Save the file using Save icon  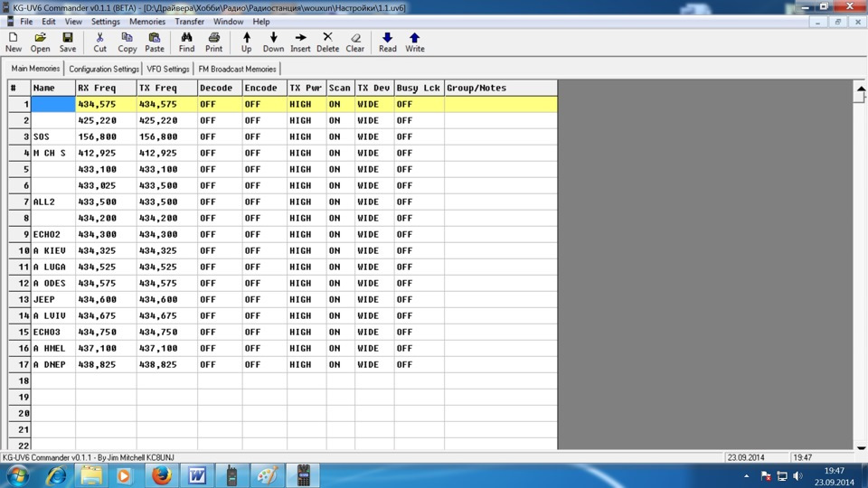(68, 42)
